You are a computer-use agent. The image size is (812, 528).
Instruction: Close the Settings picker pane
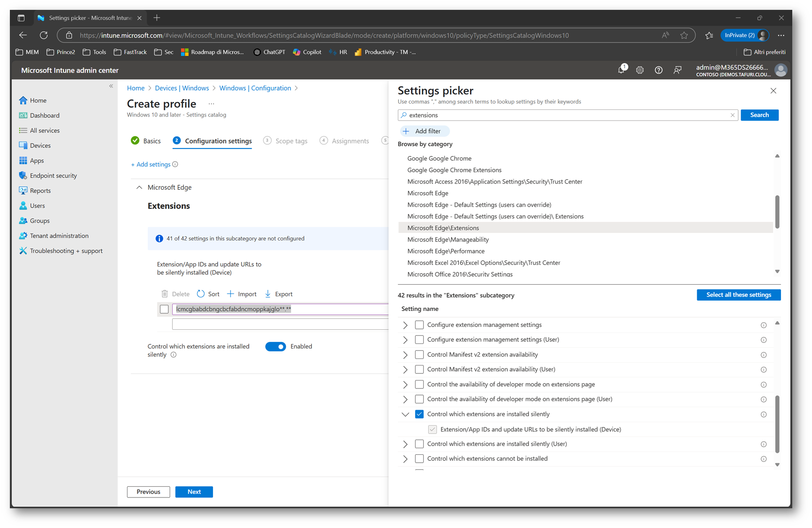[x=773, y=91]
